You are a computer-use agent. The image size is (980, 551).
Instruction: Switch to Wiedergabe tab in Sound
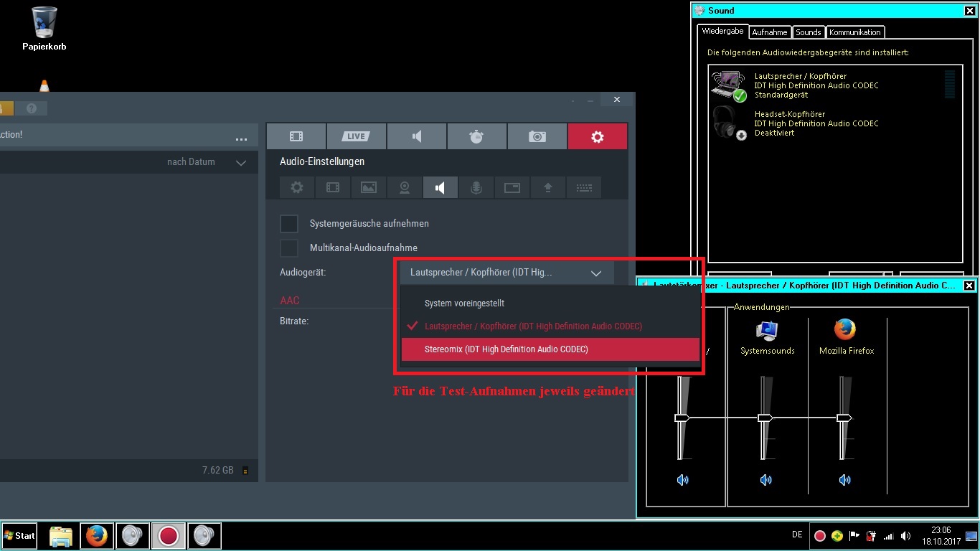[x=722, y=32]
